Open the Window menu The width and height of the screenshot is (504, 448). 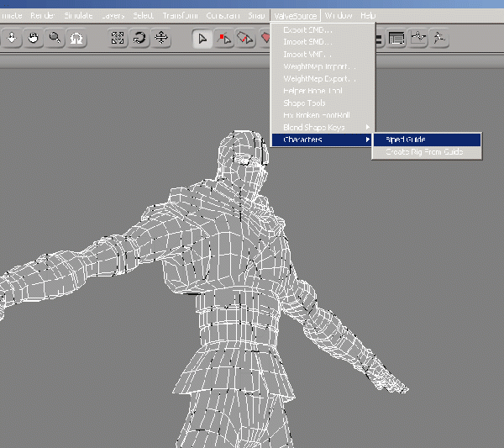[x=339, y=15]
